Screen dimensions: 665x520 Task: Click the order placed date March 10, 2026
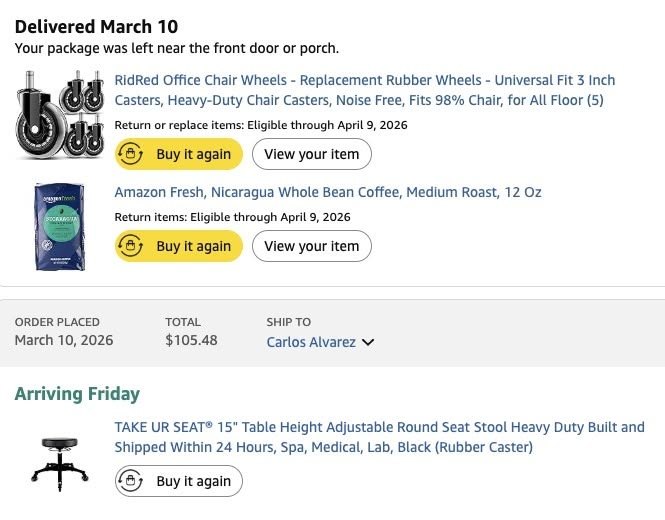pyautogui.click(x=64, y=341)
